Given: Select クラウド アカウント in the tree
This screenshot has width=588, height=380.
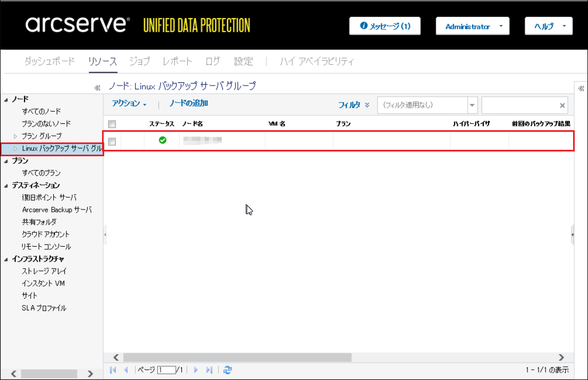Looking at the screenshot, I should (x=45, y=234).
